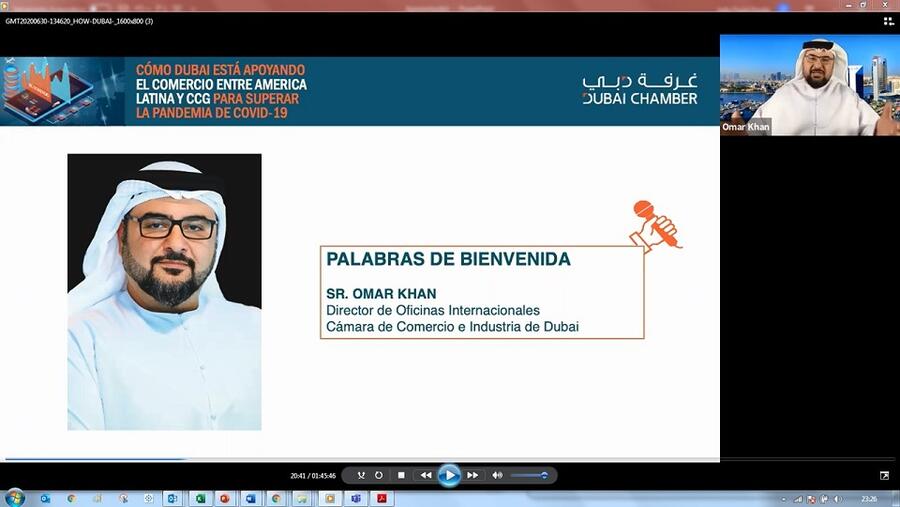Show hidden system tray icons arrow
900x507 pixels.
pyautogui.click(x=783, y=500)
